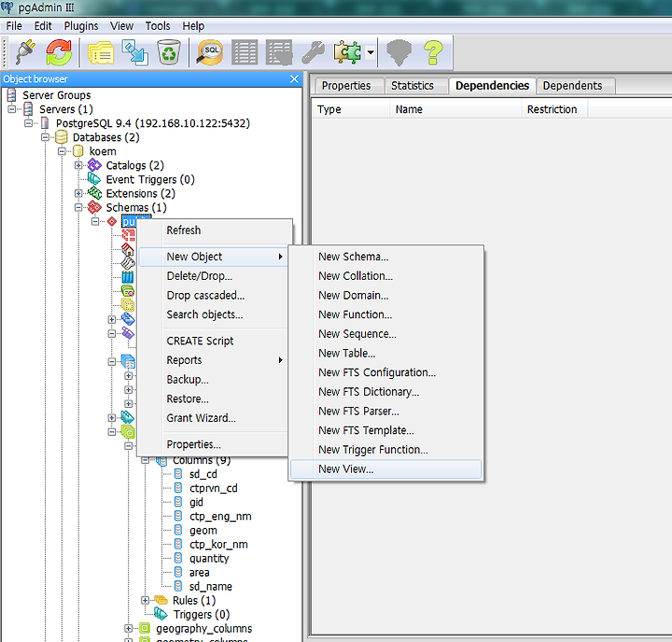Choose Delete/Drop... from context menu
The height and width of the screenshot is (642, 672).
[x=213, y=276]
